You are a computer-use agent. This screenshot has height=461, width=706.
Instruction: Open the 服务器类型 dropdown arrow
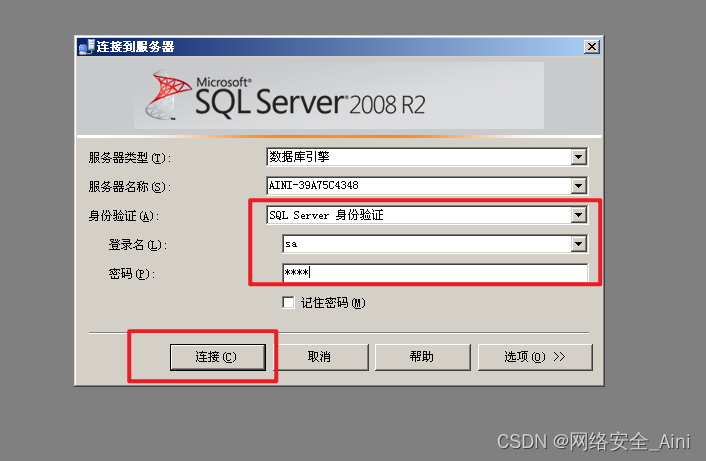tap(579, 157)
